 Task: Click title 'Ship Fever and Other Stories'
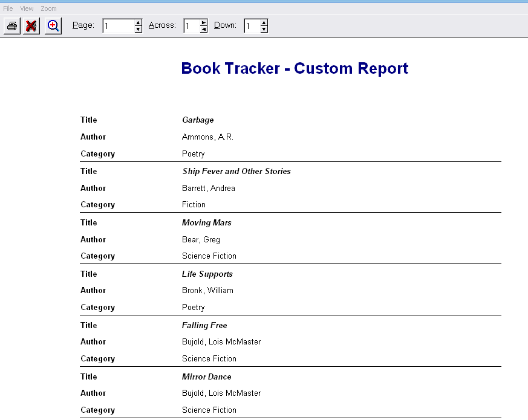click(x=236, y=171)
